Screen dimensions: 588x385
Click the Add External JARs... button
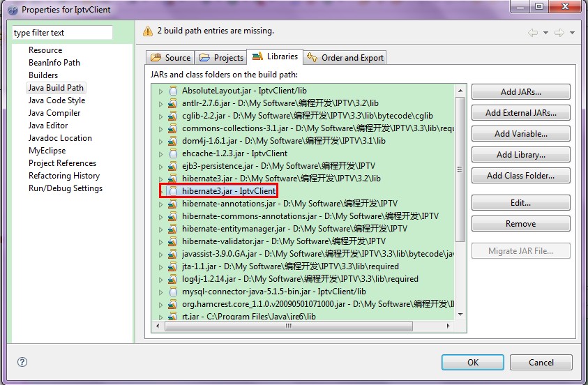click(520, 113)
